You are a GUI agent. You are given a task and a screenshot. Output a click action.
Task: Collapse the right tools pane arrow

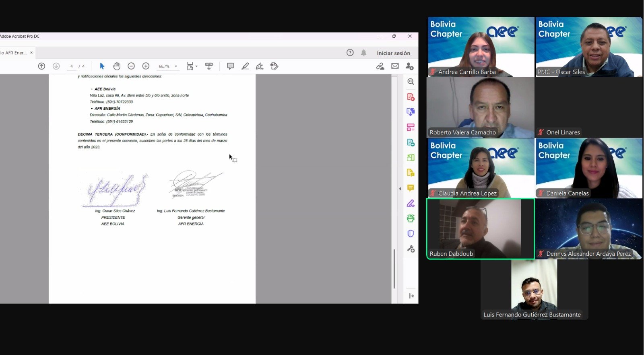pos(400,189)
